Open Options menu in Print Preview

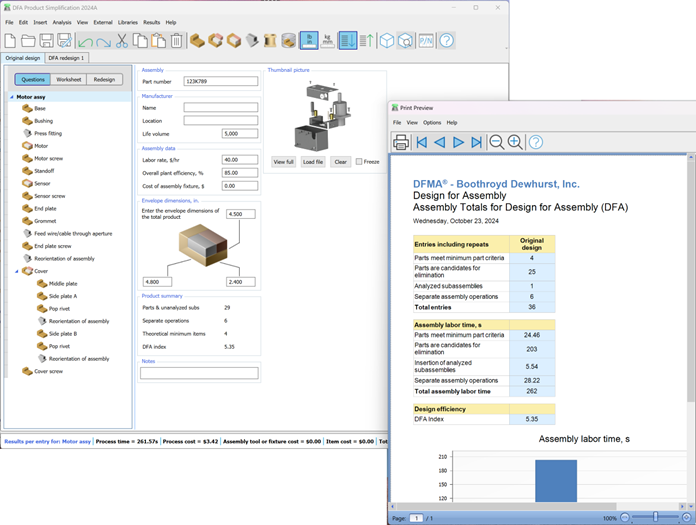point(432,122)
